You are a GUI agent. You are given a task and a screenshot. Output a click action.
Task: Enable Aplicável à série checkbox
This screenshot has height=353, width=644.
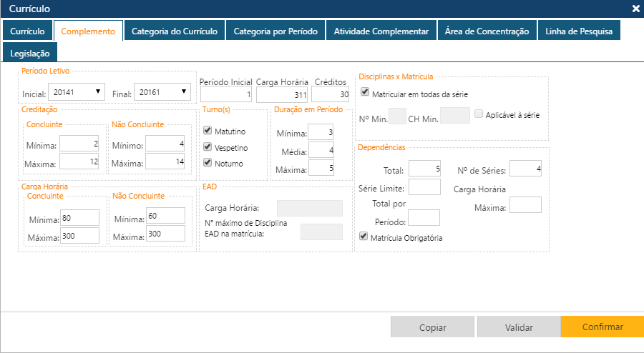[x=479, y=114]
